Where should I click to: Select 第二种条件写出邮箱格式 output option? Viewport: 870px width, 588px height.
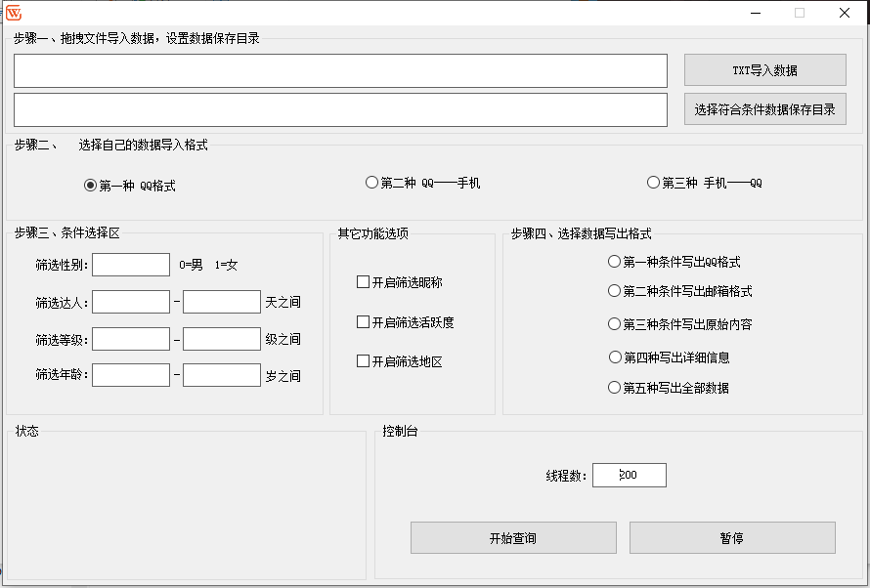[614, 291]
